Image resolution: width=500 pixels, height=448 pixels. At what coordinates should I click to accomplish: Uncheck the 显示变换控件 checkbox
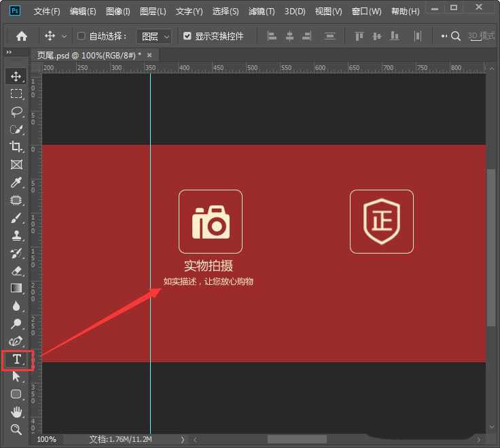coord(187,36)
